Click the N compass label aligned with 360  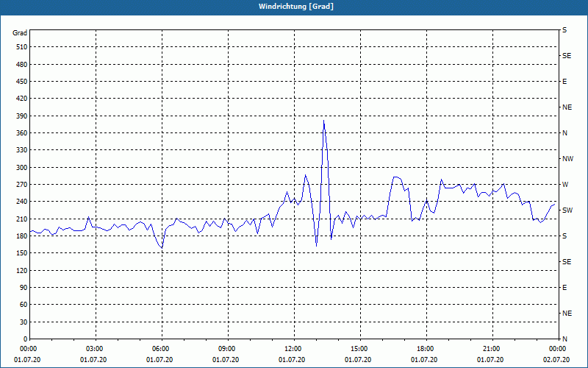pyautogui.click(x=564, y=133)
